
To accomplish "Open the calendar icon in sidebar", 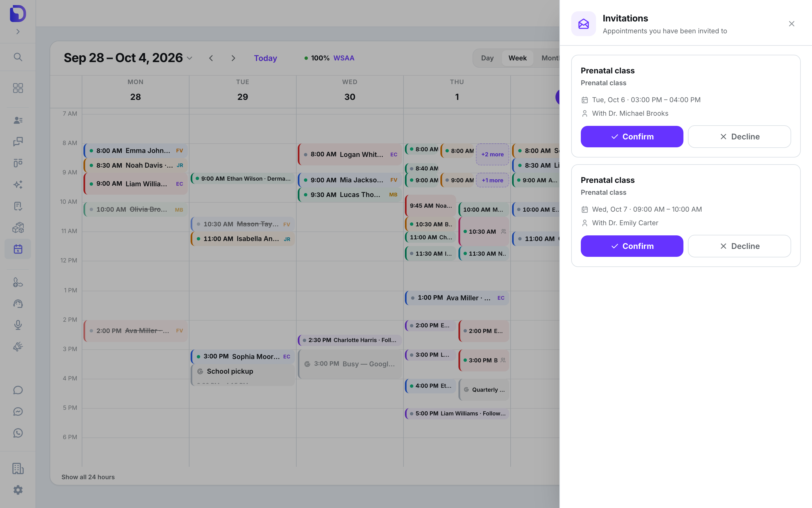I will (18, 249).
